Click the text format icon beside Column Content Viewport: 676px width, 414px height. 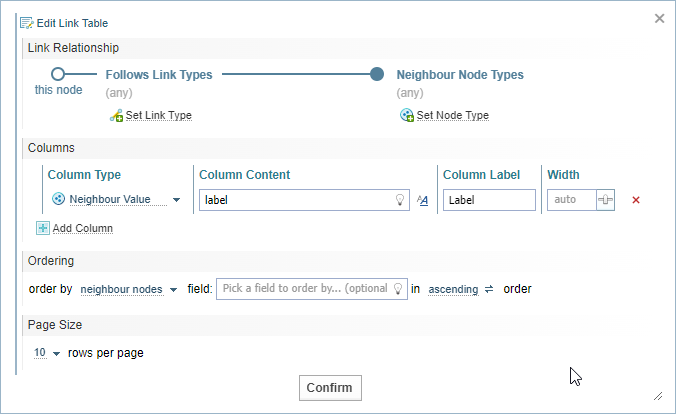[x=423, y=200]
